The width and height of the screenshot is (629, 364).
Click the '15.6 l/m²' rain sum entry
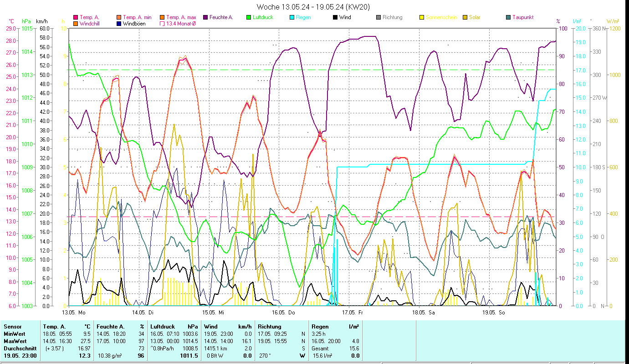click(322, 356)
